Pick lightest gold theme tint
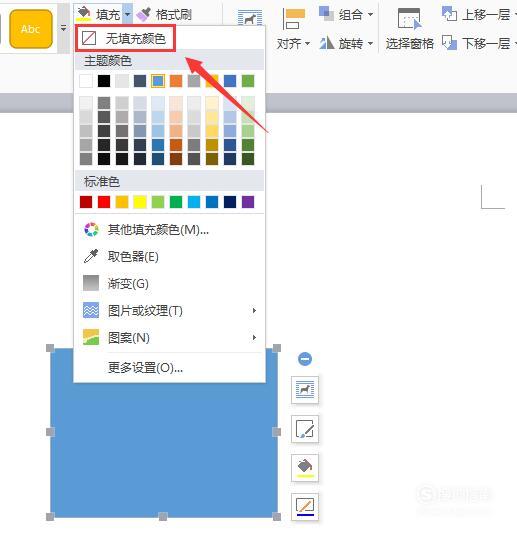This screenshot has height=541, width=517. pos(212,103)
